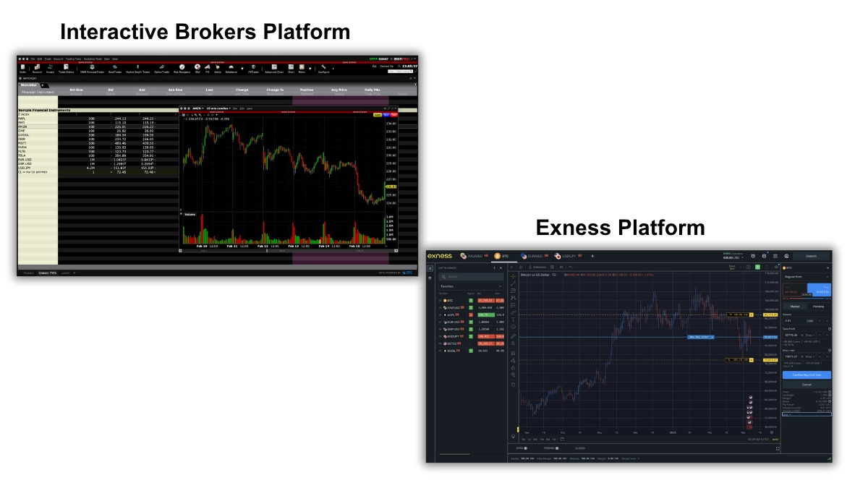
Task: Open the Lots unit dropdown in Exness
Action: coord(810,320)
